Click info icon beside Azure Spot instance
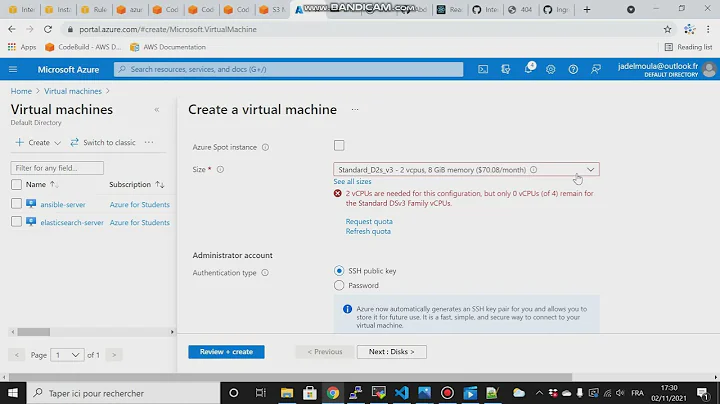 [x=265, y=147]
